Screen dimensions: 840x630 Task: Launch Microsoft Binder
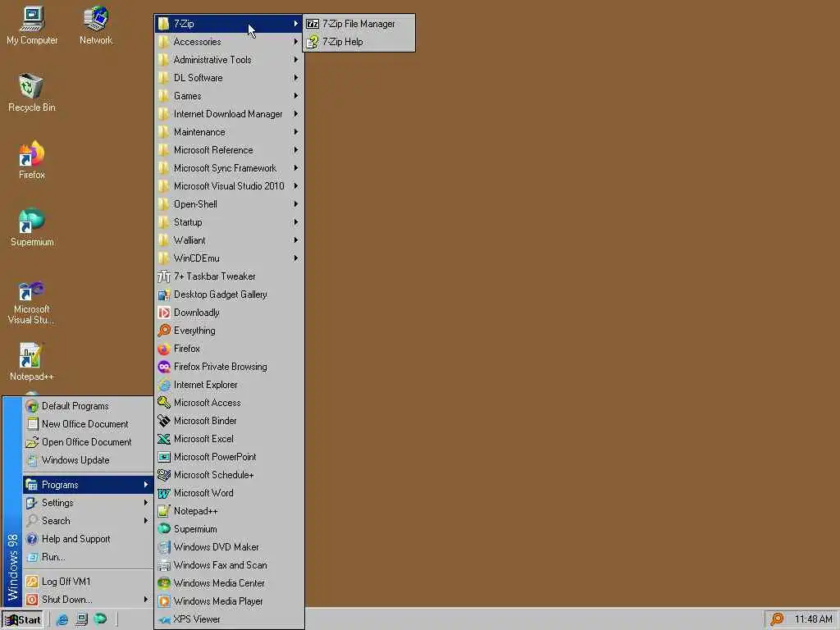(x=229, y=421)
